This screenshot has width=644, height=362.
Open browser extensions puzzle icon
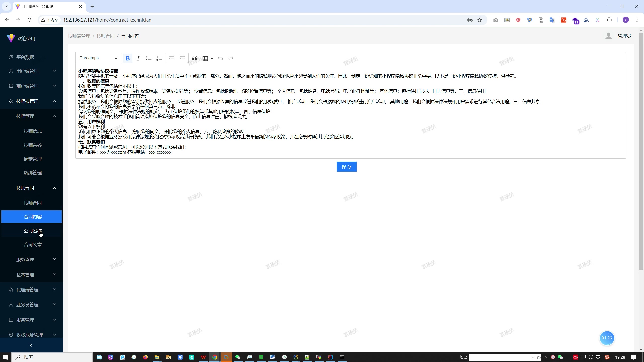(609, 20)
